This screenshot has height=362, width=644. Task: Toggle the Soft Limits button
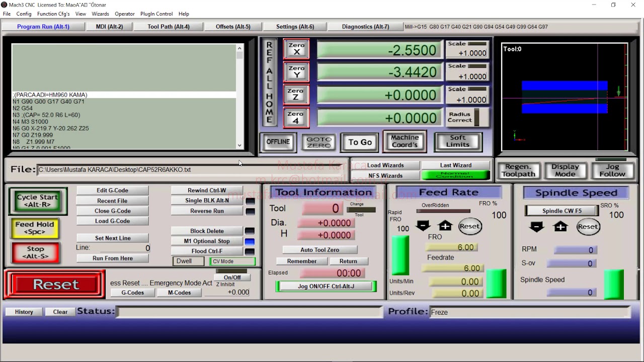(458, 141)
